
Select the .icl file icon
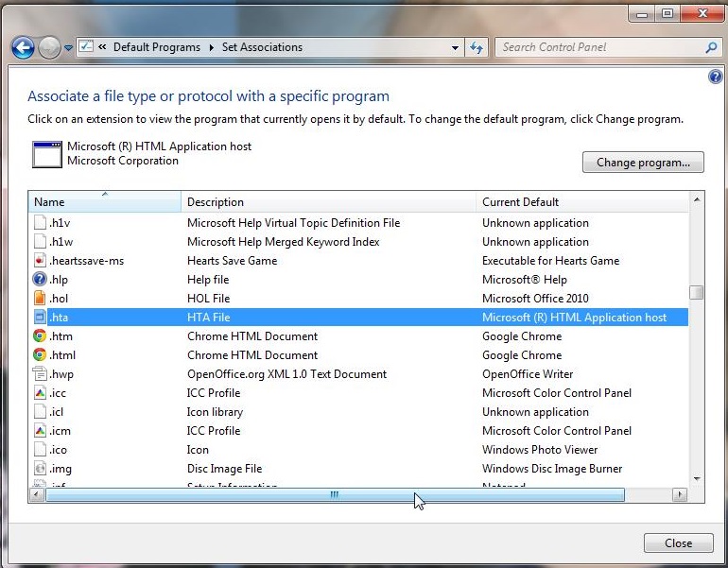click(x=40, y=412)
